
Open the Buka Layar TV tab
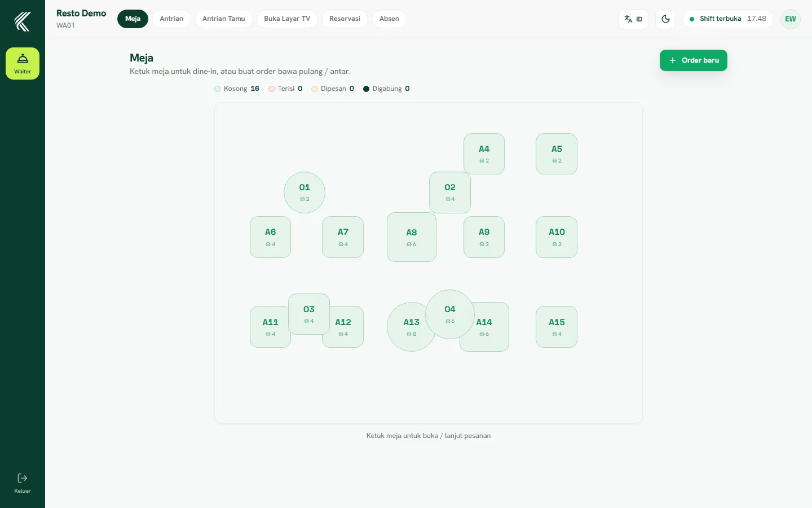[x=287, y=19]
